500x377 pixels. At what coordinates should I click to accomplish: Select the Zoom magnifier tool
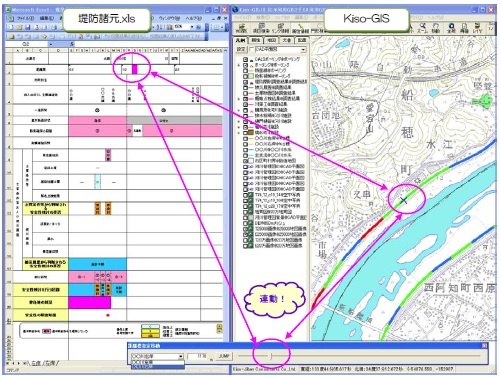click(422, 27)
